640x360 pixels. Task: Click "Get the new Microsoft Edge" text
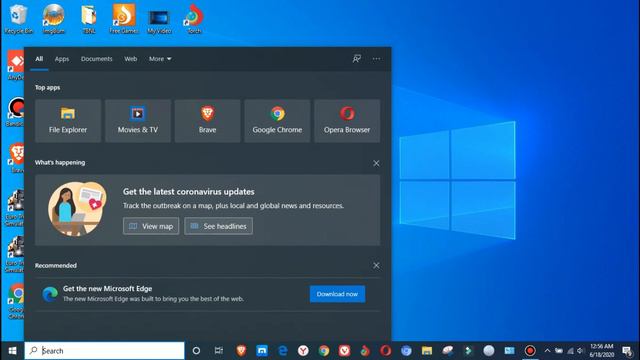click(107, 289)
